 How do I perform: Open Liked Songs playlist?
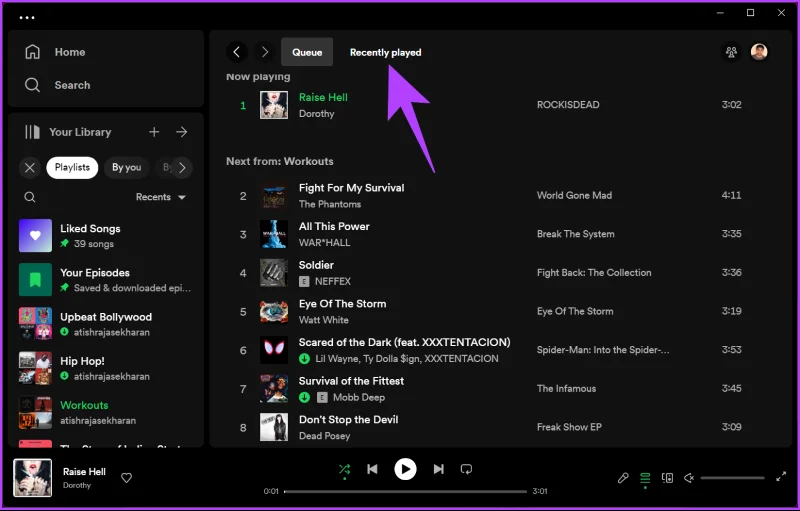pos(106,236)
